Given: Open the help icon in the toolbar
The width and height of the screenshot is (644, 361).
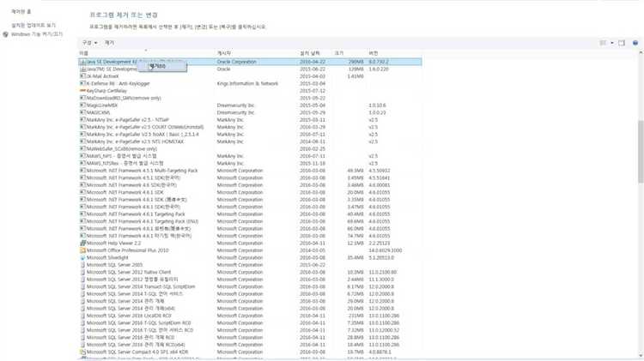Looking at the screenshot, I should [635, 43].
